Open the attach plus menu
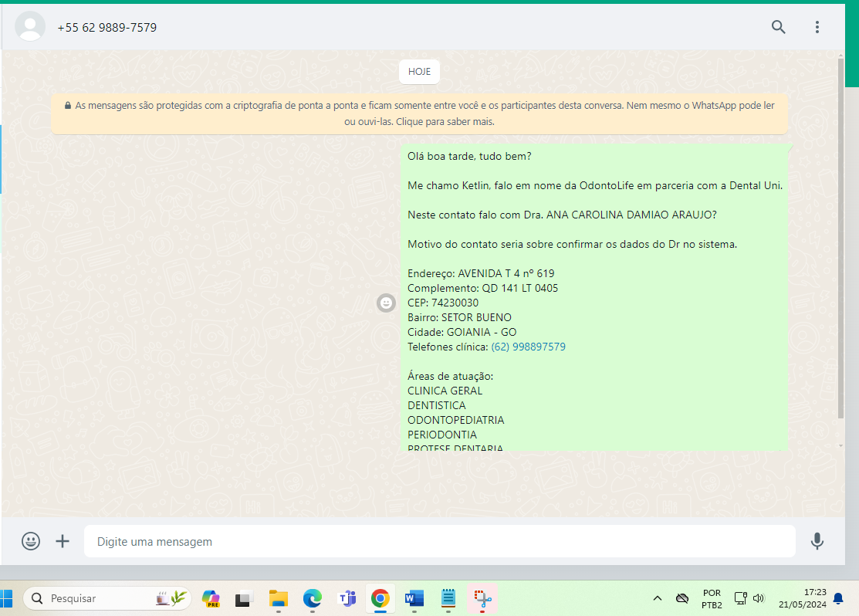Image resolution: width=859 pixels, height=616 pixels. 63,541
